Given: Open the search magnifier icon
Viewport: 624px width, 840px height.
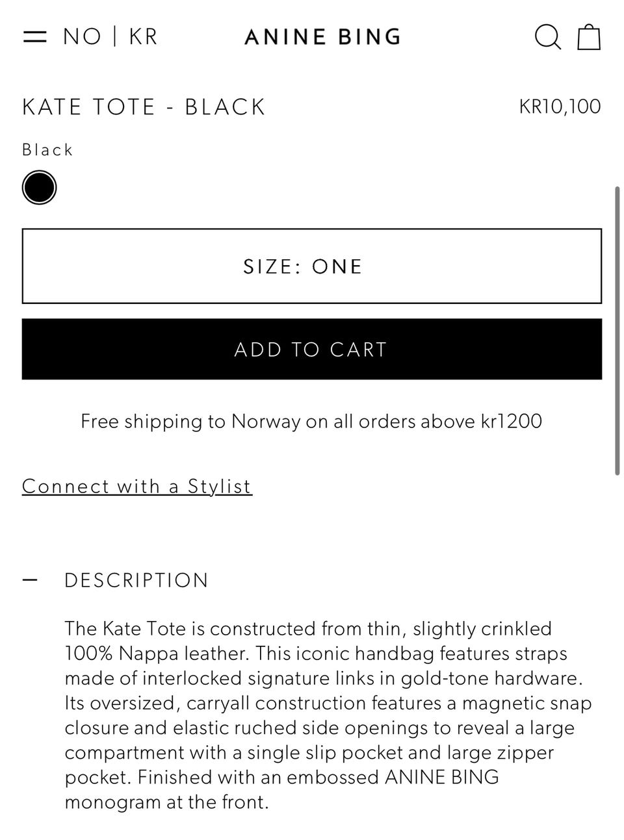Looking at the screenshot, I should click(547, 37).
